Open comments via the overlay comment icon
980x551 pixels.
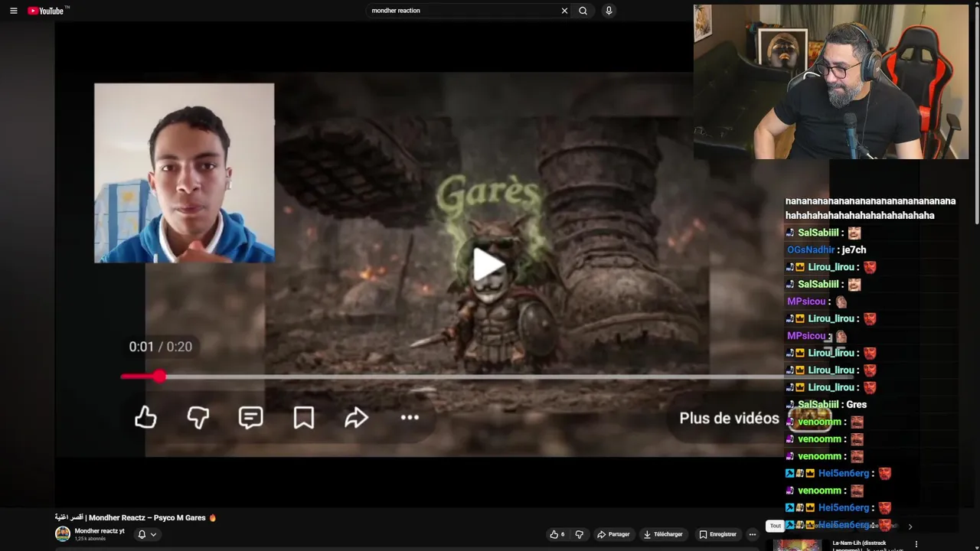pos(251,417)
